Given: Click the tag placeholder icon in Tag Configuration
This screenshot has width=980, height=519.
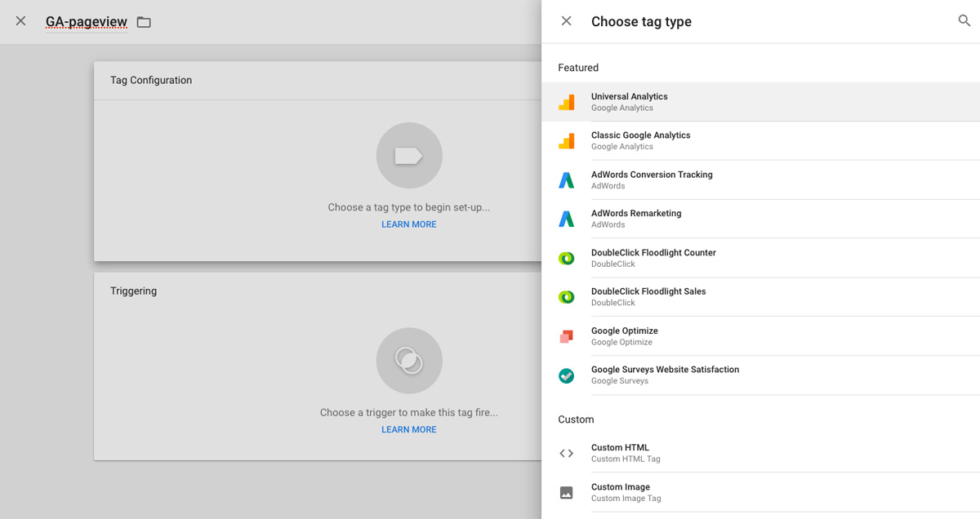Looking at the screenshot, I should pyautogui.click(x=409, y=156).
